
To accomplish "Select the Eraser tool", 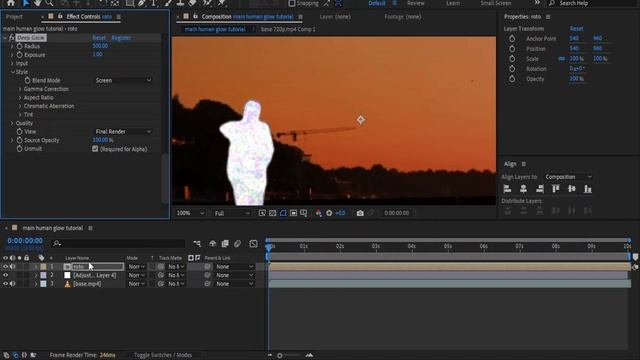I will [193, 3].
